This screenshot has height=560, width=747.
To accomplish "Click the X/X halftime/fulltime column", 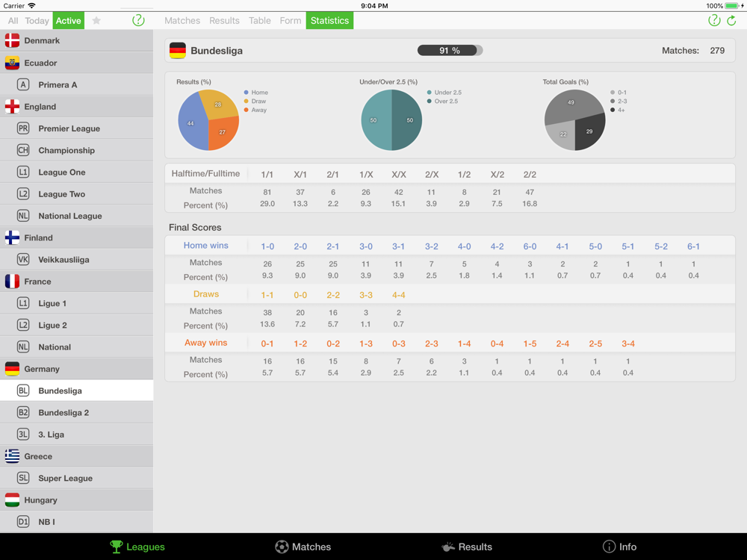I will tap(399, 174).
